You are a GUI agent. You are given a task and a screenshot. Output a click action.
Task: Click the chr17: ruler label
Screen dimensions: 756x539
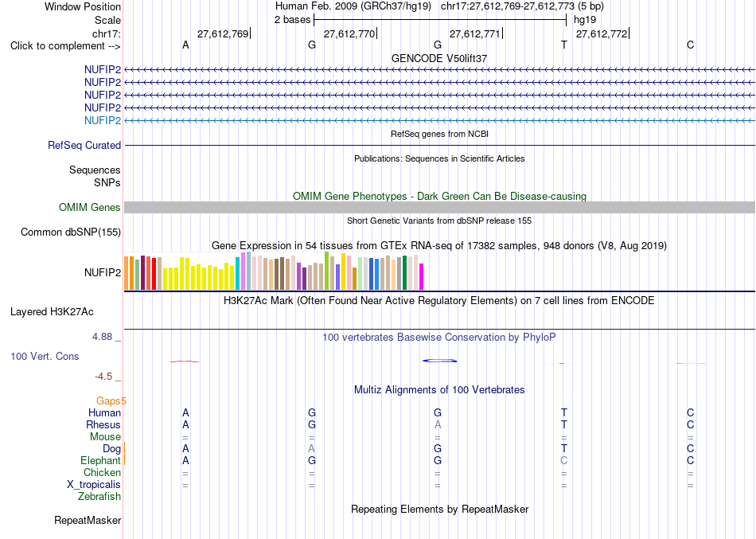(106, 33)
